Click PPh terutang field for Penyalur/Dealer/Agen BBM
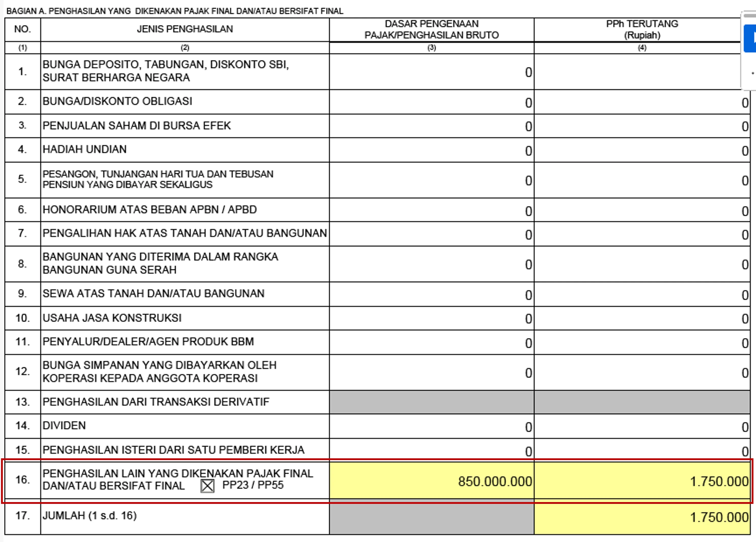 click(642, 342)
